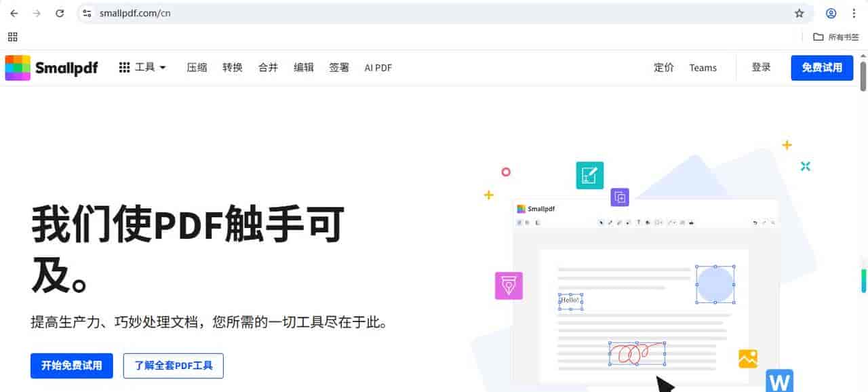The image size is (868, 392).
Task: Click the teal edit-document icon in illustration
Action: pos(590,175)
